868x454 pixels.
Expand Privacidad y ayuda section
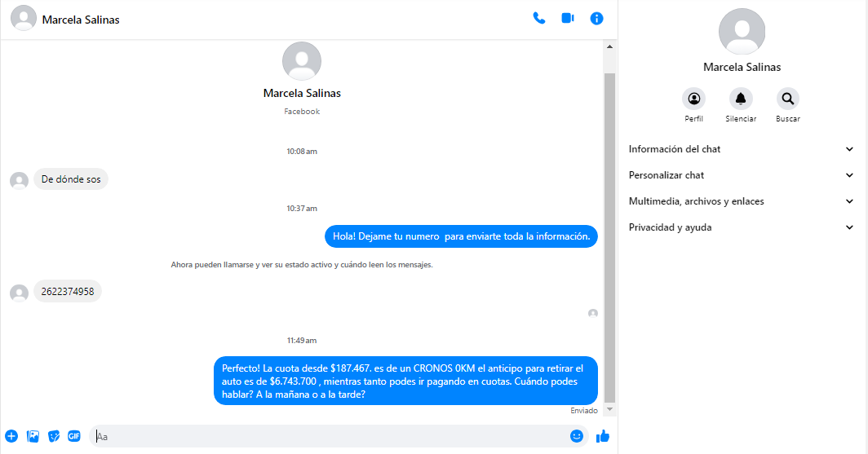pos(741,227)
